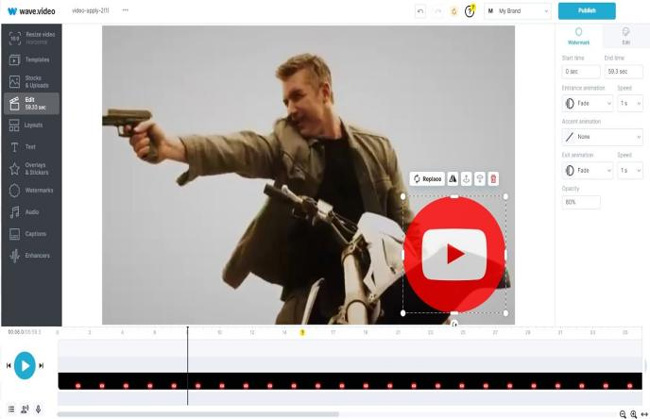The image size is (650, 419).
Task: Click the Opacity value field
Action: point(581,202)
